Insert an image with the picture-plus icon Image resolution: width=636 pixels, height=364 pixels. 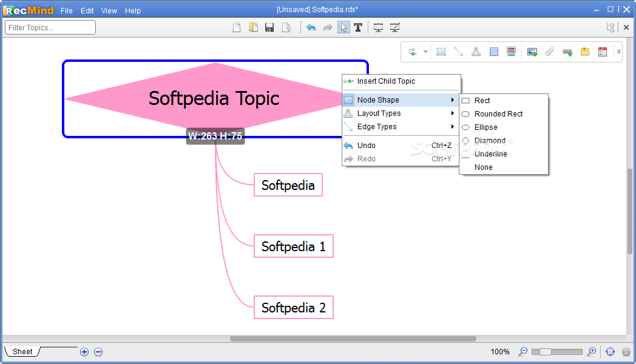click(532, 52)
